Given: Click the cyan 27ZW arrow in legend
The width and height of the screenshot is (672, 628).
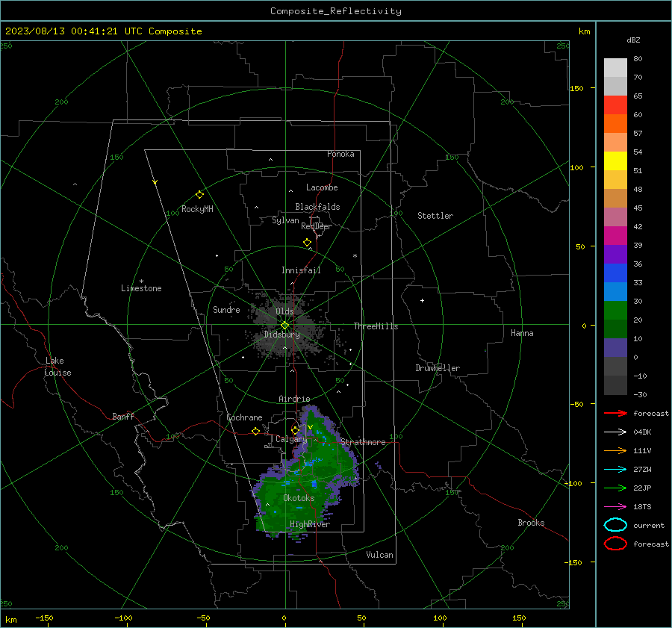Looking at the screenshot, I should pos(615,470).
